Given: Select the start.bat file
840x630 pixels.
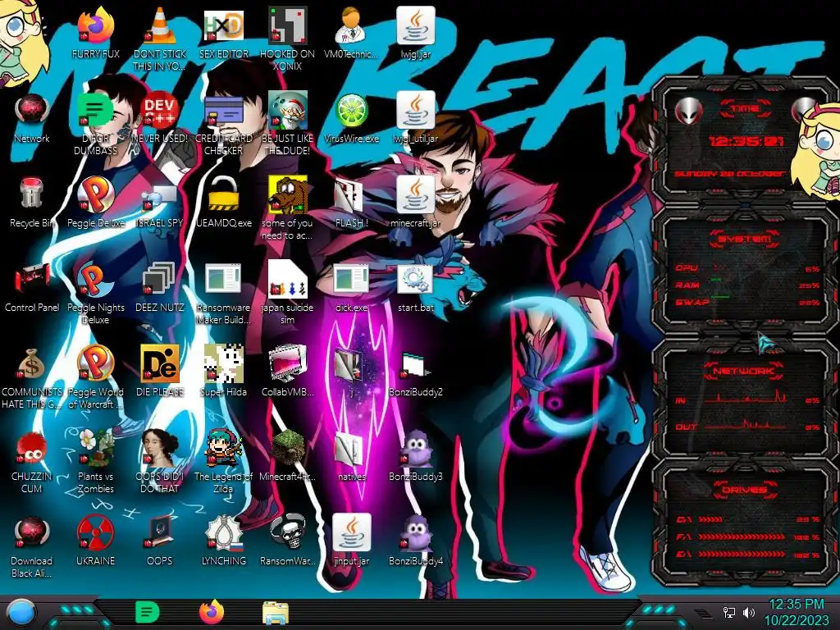Looking at the screenshot, I should (x=415, y=287).
